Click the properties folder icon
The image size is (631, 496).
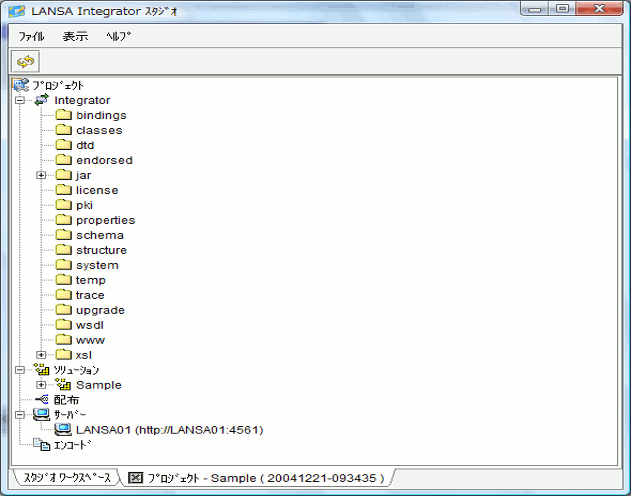pyautogui.click(x=64, y=220)
